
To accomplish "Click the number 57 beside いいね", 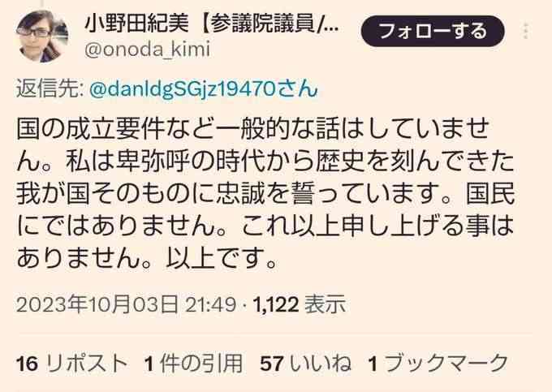I will pyautogui.click(x=271, y=364).
